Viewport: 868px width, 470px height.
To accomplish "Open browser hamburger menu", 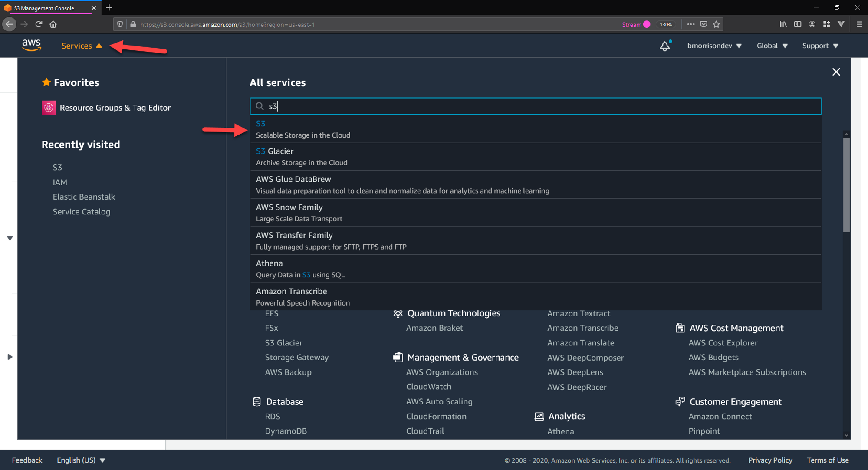I will [859, 24].
